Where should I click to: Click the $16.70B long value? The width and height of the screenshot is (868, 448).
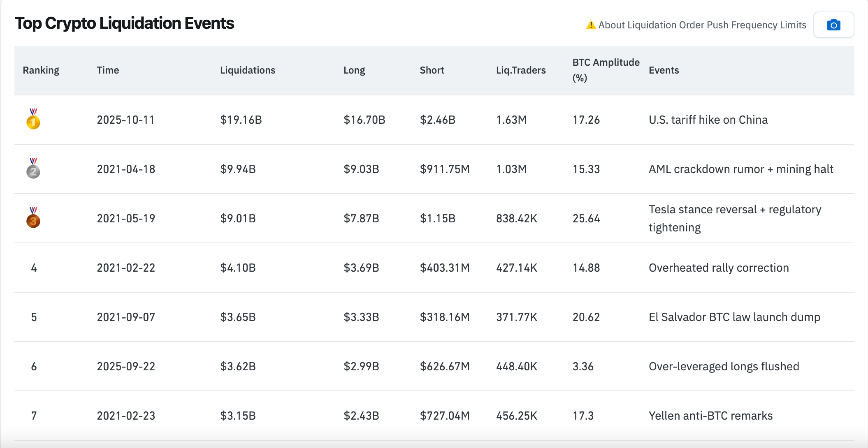tap(364, 120)
